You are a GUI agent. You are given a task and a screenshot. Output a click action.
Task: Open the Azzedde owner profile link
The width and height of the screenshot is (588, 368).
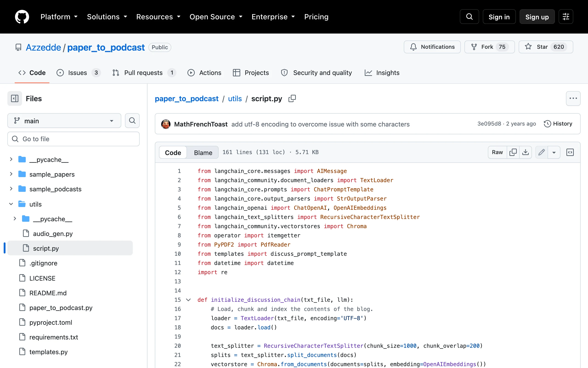pos(43,47)
